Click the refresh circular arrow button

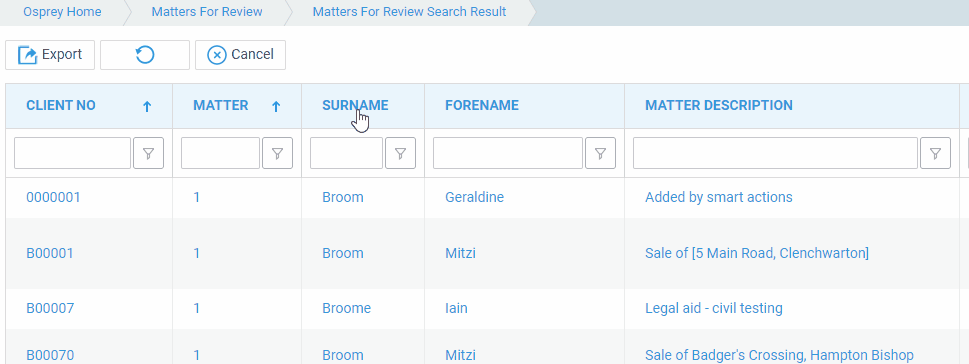click(145, 55)
